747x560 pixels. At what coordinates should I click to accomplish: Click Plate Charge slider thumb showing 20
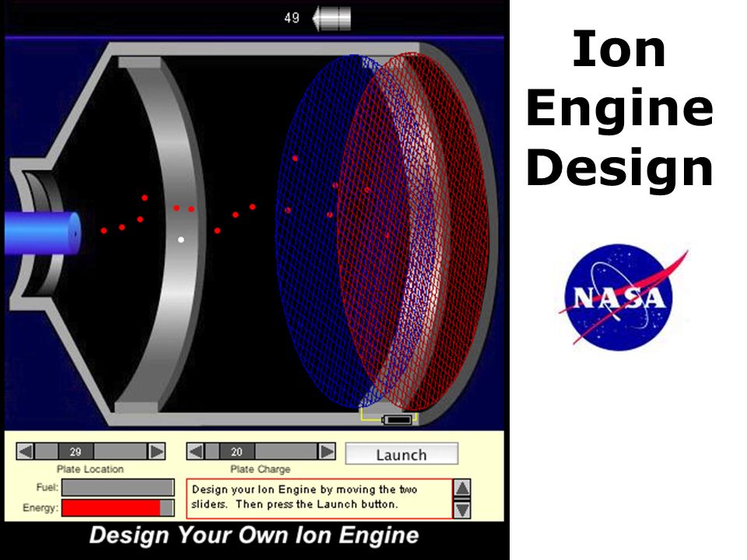[x=237, y=451]
